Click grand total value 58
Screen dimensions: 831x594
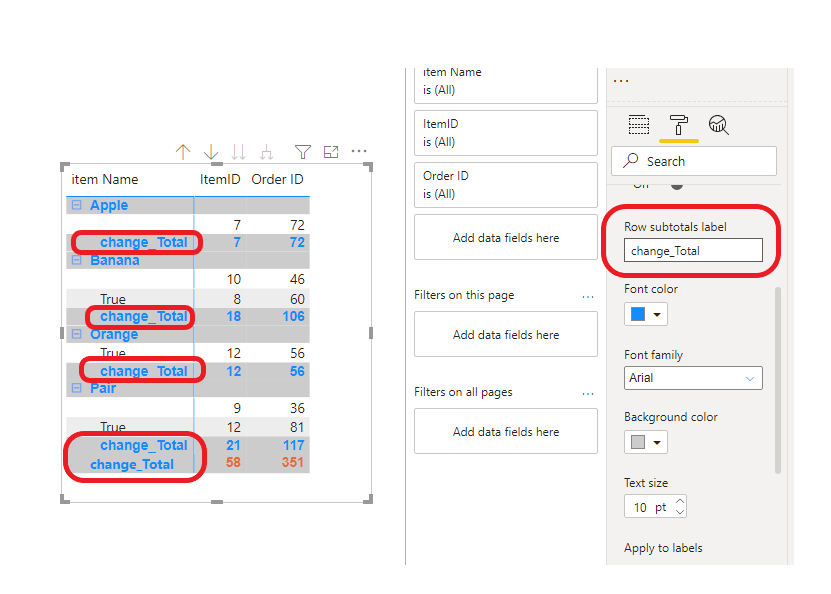point(233,462)
